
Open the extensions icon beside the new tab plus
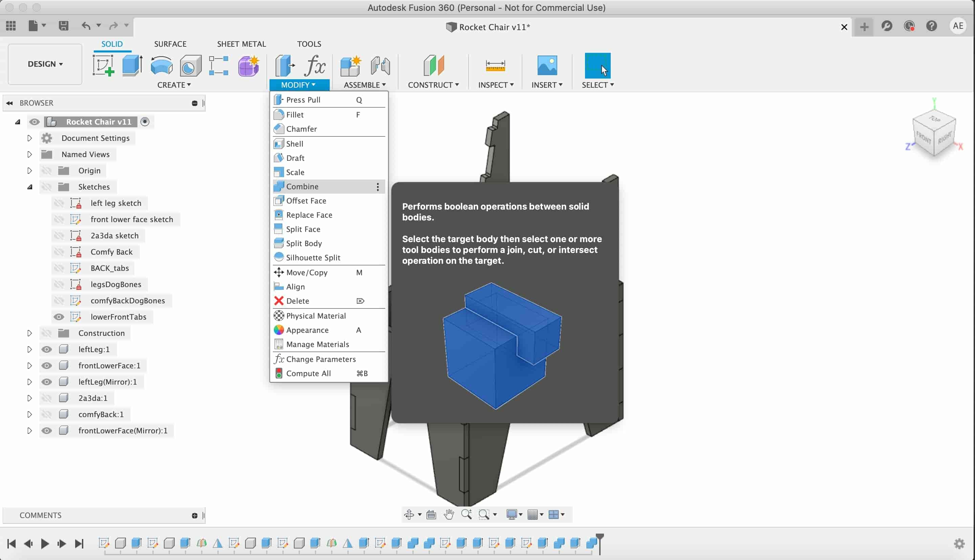887,26
